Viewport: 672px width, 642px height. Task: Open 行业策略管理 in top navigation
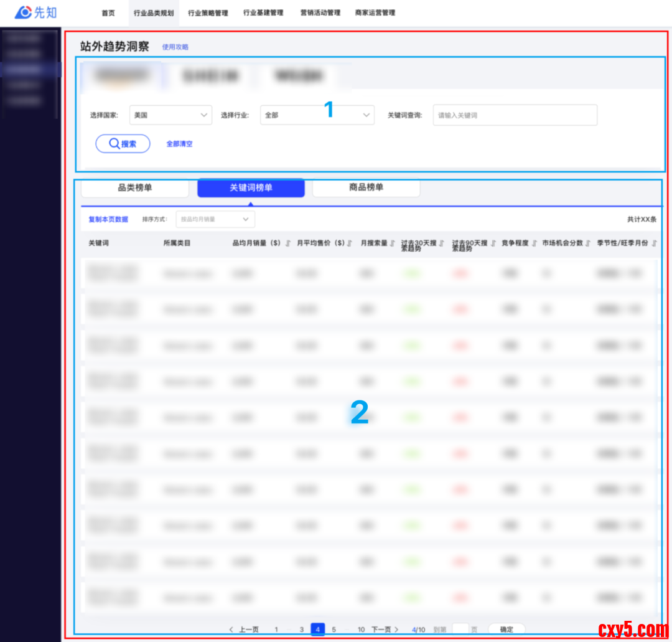click(208, 13)
